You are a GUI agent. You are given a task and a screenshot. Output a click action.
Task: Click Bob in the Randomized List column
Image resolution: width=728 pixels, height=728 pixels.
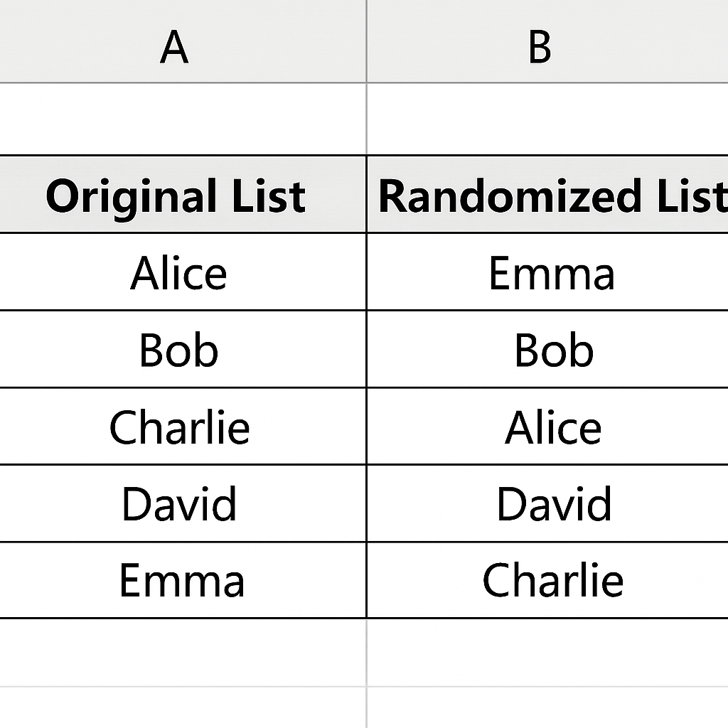(554, 350)
